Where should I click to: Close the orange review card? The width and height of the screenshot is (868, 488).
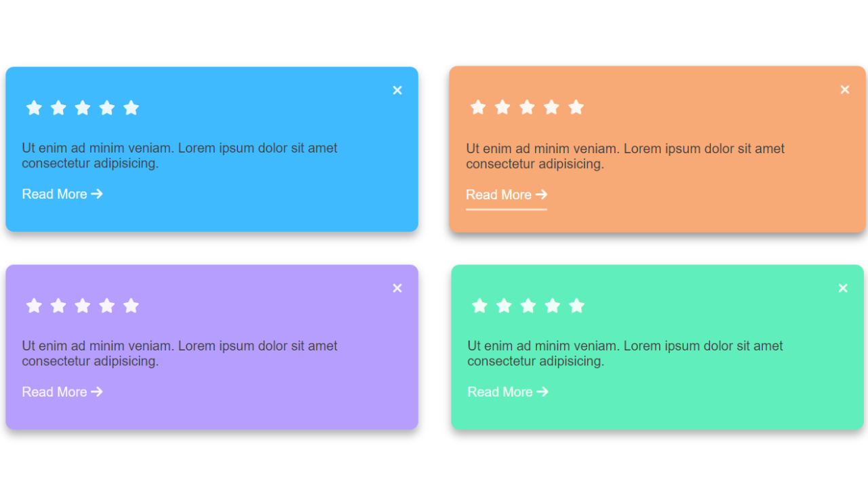(845, 89)
